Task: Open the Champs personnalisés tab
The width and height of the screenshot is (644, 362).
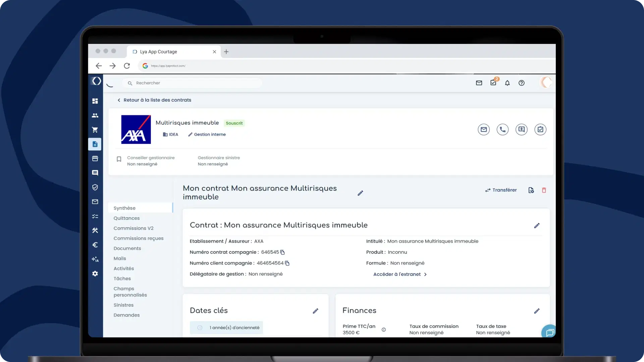Action: 130,292
